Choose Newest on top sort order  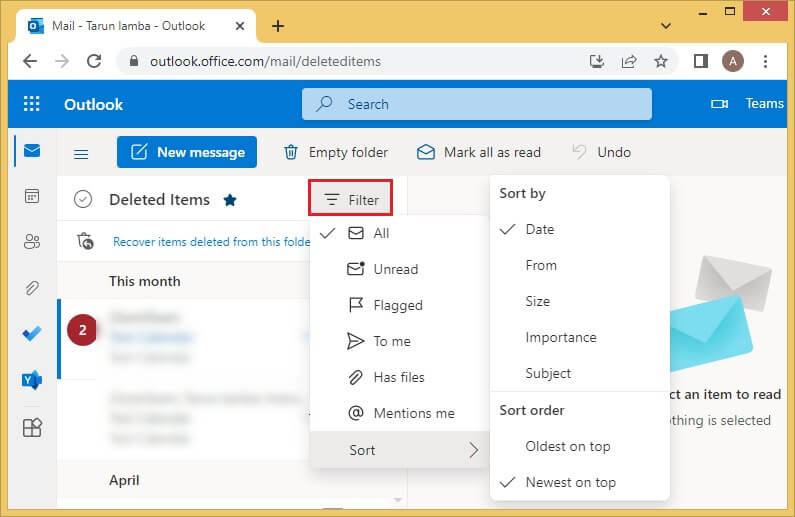pos(580,483)
